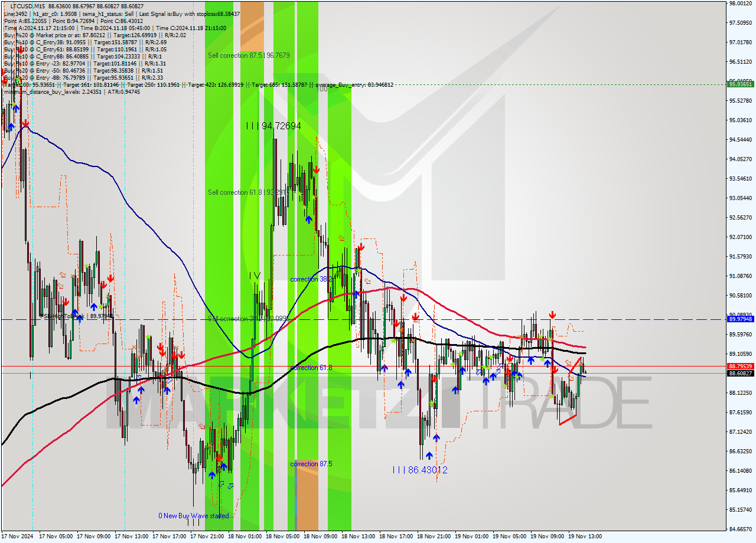This screenshot has height=543, width=756.
Task: Click the '0 New Buy Wave started' label
Action: coord(193,515)
